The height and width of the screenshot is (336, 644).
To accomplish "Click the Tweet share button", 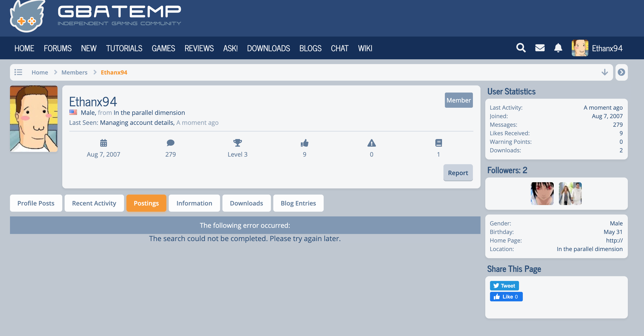I will coord(504,285).
